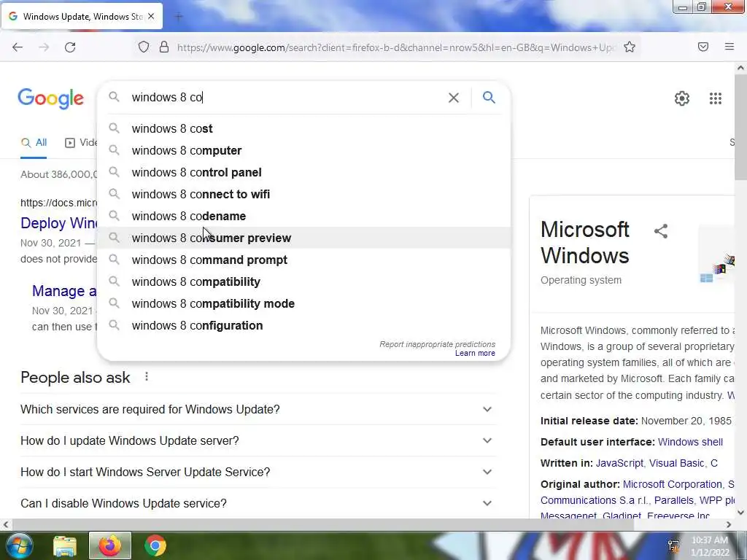Choose suggestion windows 8 computer
This screenshot has width=747, height=560.
303,150
